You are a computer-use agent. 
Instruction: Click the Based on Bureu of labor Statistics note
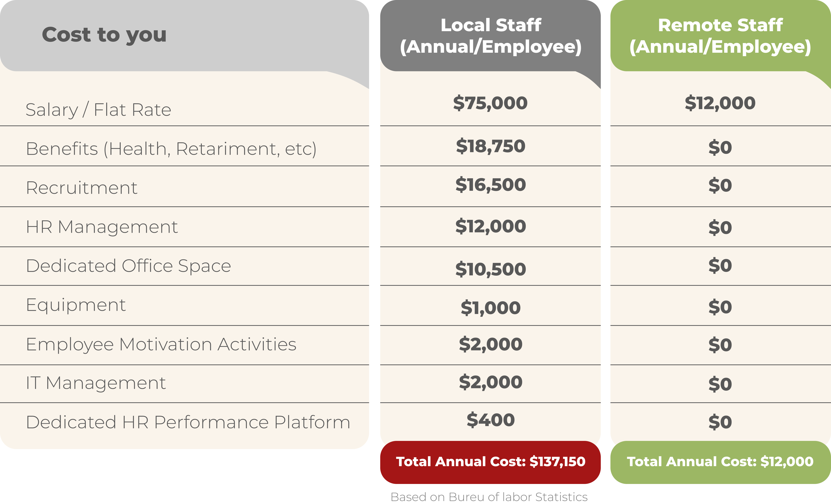tap(489, 497)
